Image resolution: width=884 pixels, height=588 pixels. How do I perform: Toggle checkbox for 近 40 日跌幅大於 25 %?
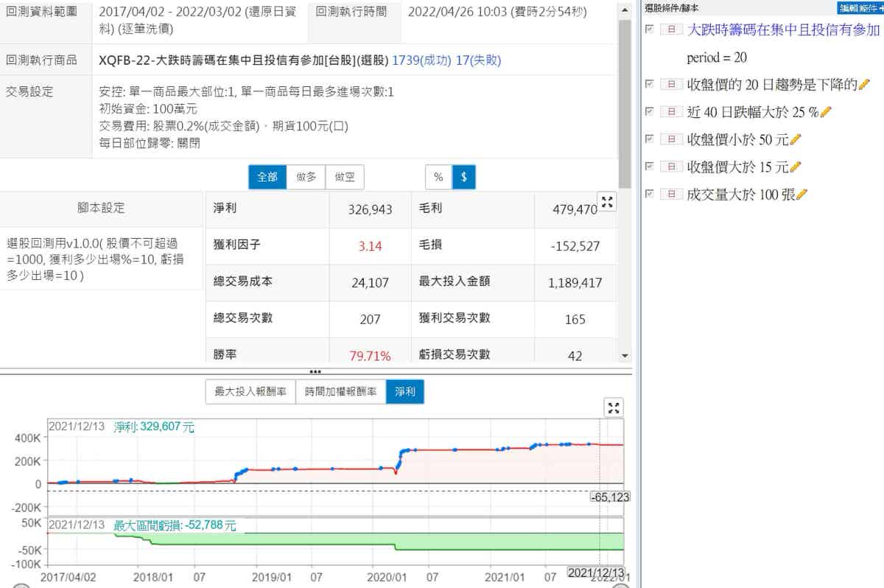point(649,112)
